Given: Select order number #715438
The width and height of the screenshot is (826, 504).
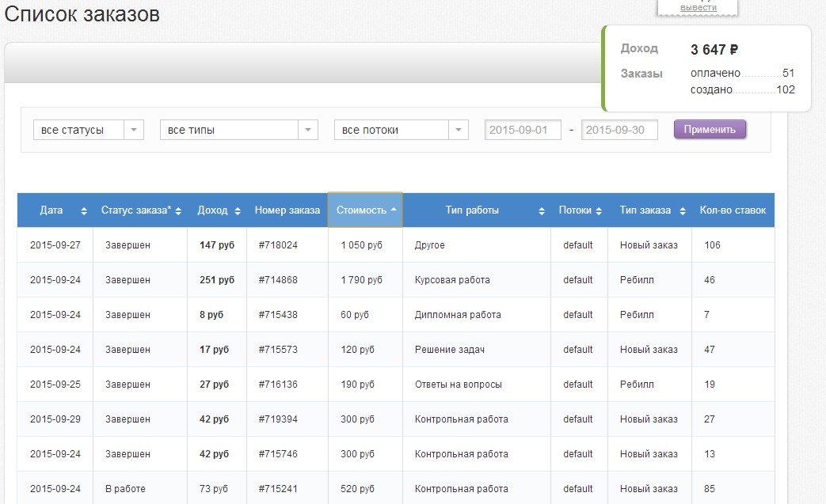Looking at the screenshot, I should 278,315.
